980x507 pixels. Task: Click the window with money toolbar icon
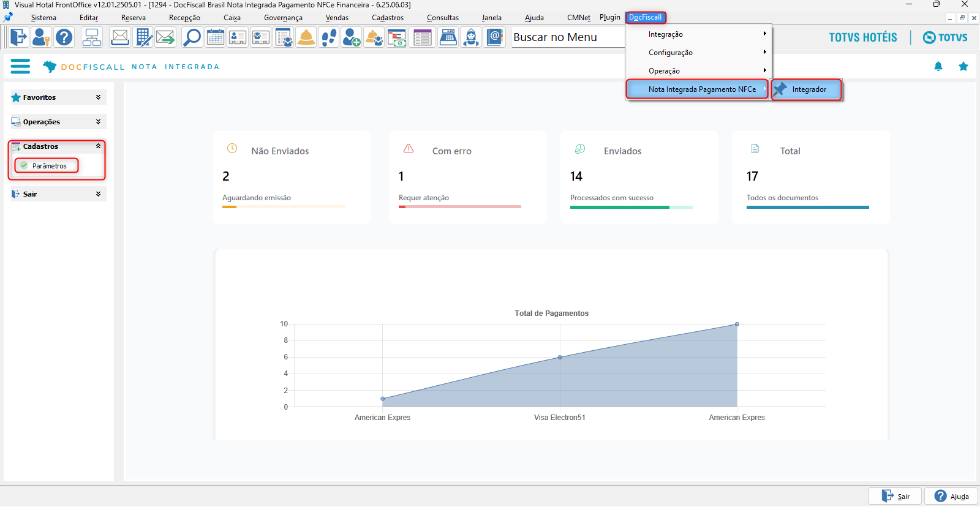[x=396, y=37]
